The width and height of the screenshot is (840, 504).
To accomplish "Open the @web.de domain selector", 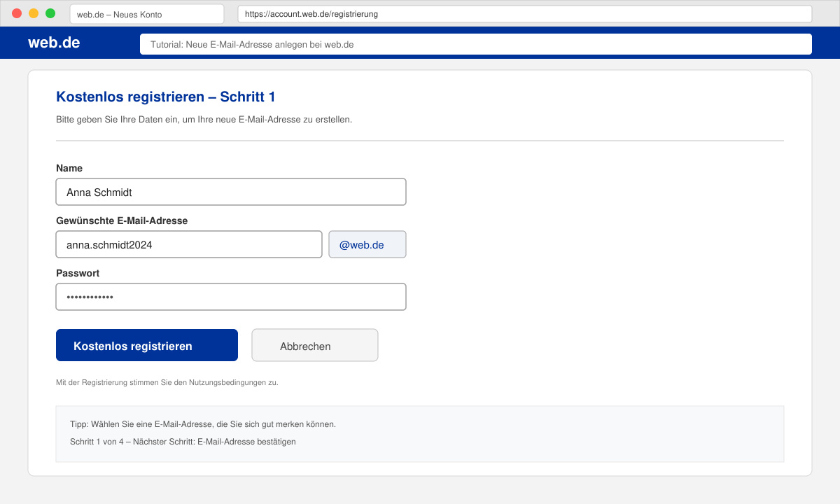I will (x=367, y=244).
